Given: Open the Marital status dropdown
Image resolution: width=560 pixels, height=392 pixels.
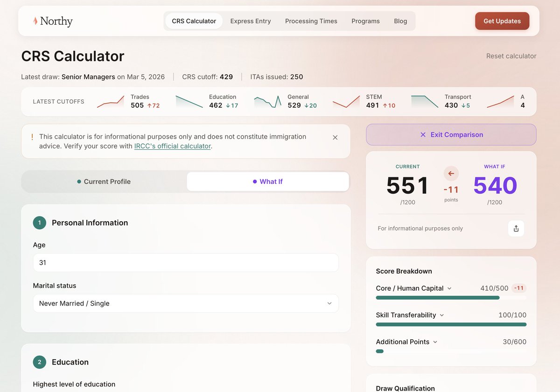Looking at the screenshot, I should [186, 303].
